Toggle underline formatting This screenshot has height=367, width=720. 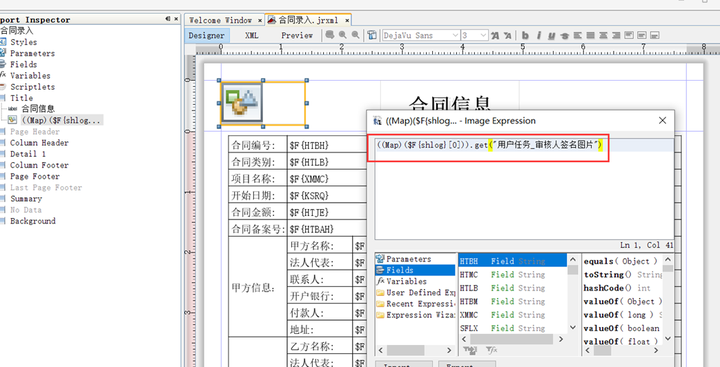551,35
